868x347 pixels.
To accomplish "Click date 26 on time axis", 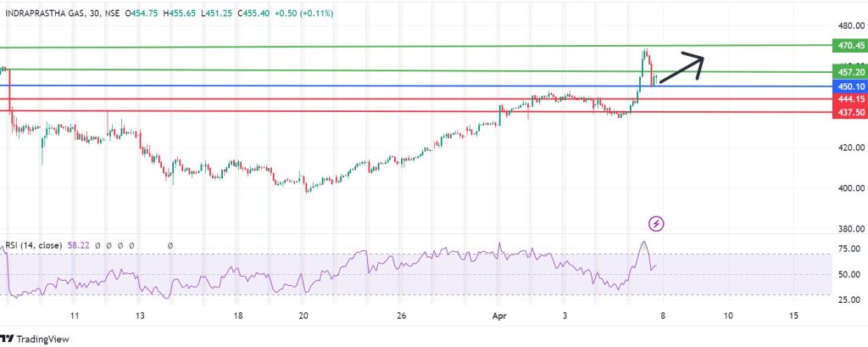I will [x=402, y=316].
